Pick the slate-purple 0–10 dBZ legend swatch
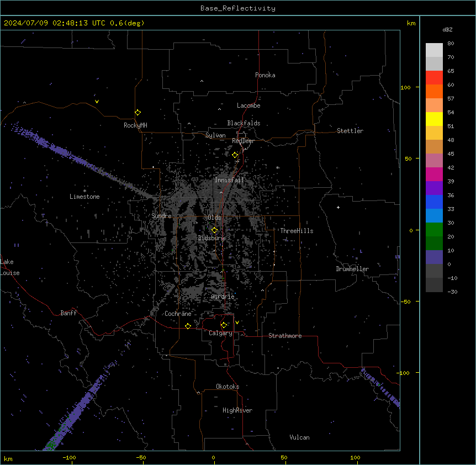This screenshot has height=465, width=476. (x=434, y=257)
